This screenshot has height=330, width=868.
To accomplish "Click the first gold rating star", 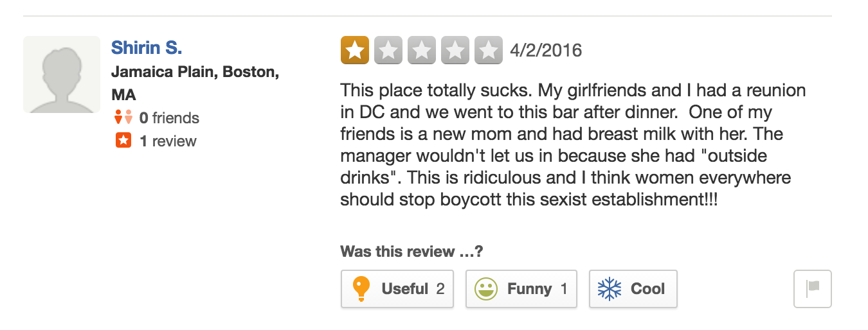I will click(x=355, y=50).
